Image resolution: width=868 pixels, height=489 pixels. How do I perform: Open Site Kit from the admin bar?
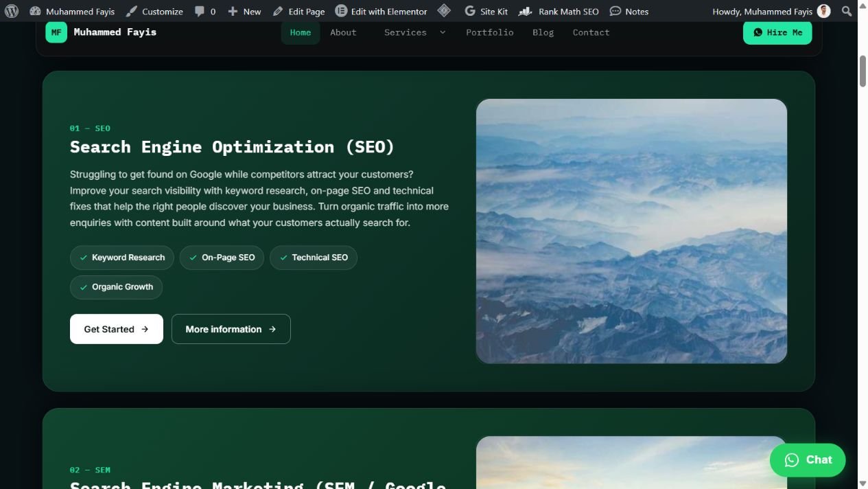(x=486, y=11)
